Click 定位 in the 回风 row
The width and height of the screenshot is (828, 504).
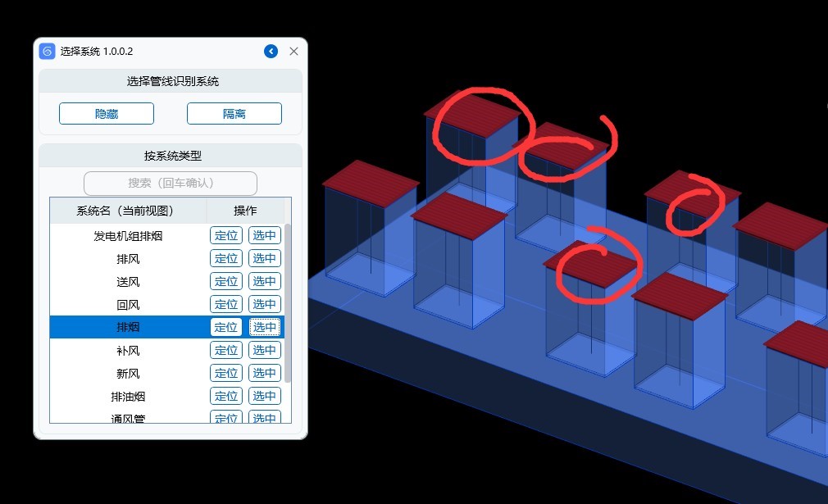pos(225,305)
